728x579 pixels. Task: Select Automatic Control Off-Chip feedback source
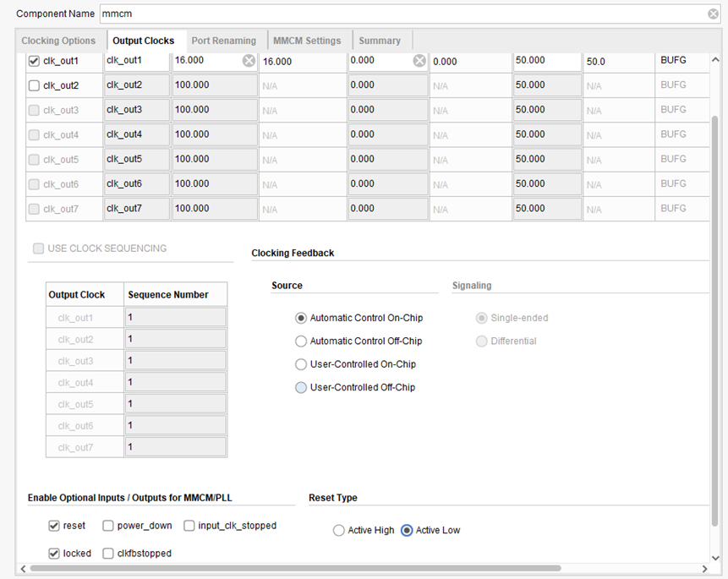[301, 341]
